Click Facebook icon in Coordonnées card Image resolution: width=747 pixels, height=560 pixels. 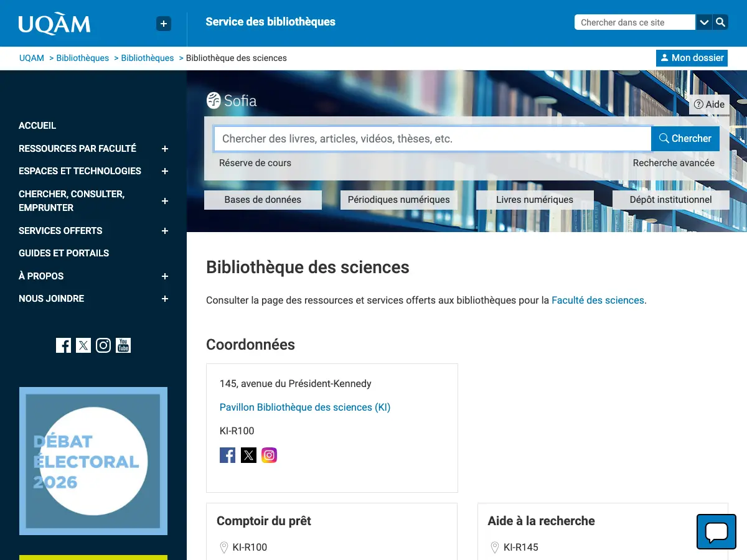click(x=228, y=455)
